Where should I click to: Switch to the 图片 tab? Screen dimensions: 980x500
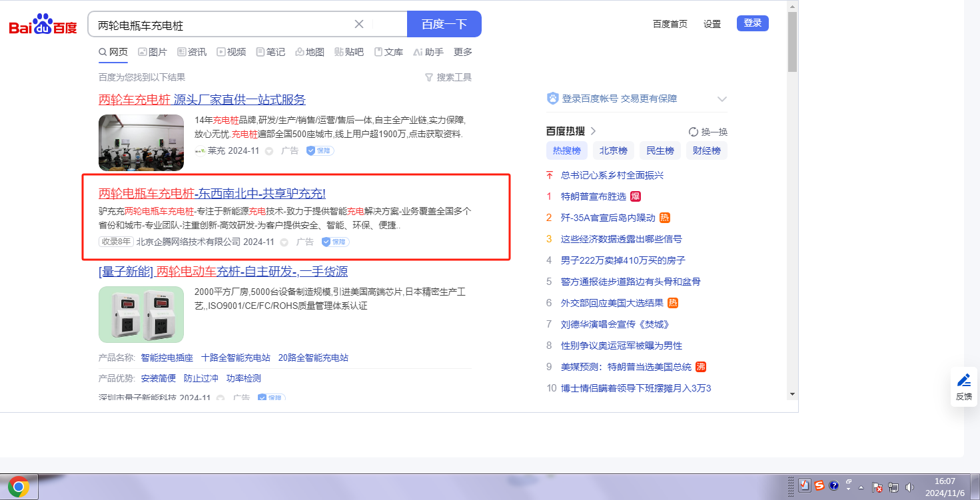tap(153, 52)
